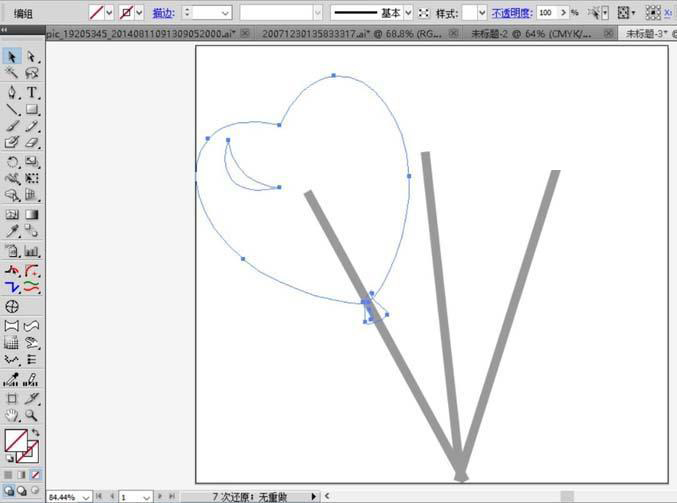The height and width of the screenshot is (503, 677).
Task: Go to first artboard arrow
Action: pyautogui.click(x=99, y=497)
